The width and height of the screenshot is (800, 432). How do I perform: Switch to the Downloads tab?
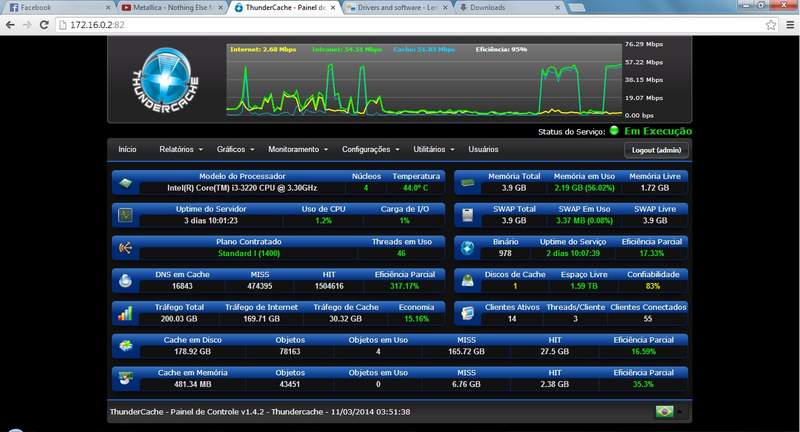[509, 8]
